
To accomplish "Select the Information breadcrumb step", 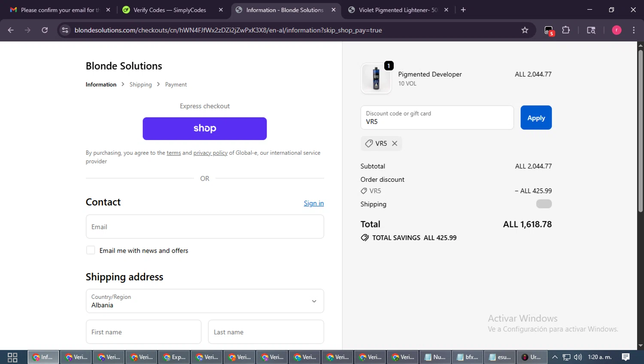I will click(x=101, y=85).
